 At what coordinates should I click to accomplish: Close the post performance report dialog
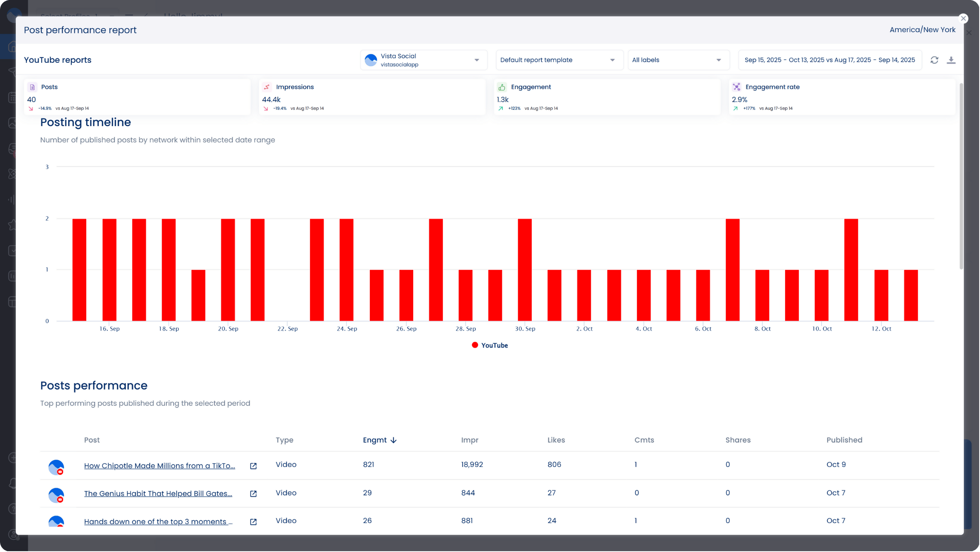[x=963, y=19]
